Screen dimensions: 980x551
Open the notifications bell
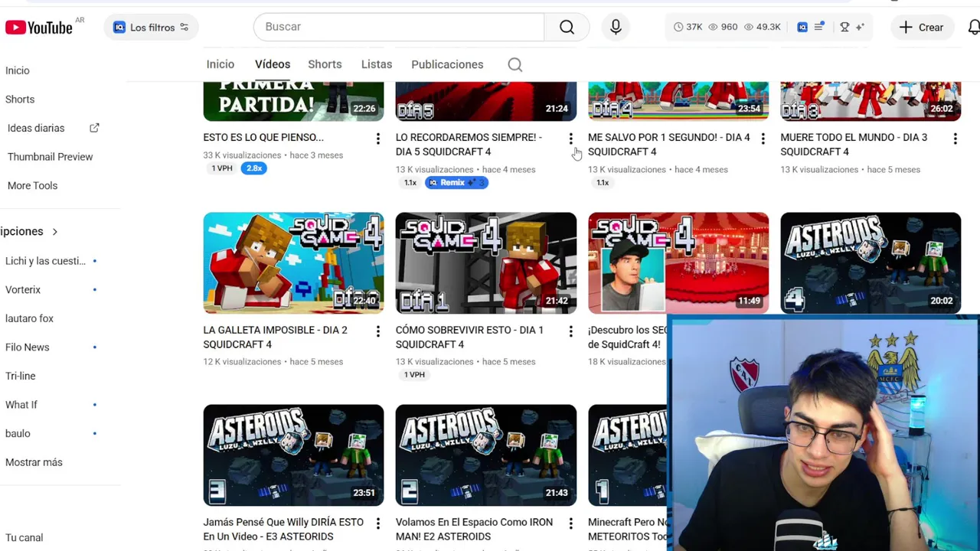coord(973,27)
